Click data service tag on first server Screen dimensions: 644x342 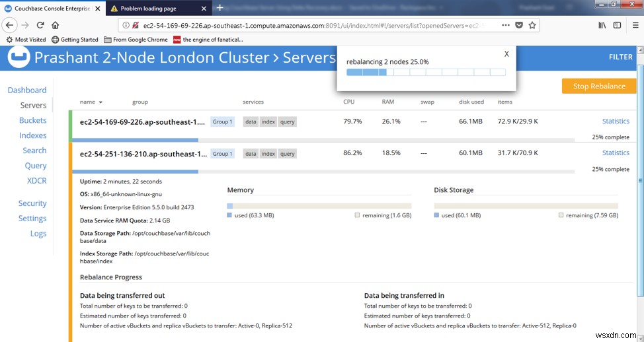point(251,121)
